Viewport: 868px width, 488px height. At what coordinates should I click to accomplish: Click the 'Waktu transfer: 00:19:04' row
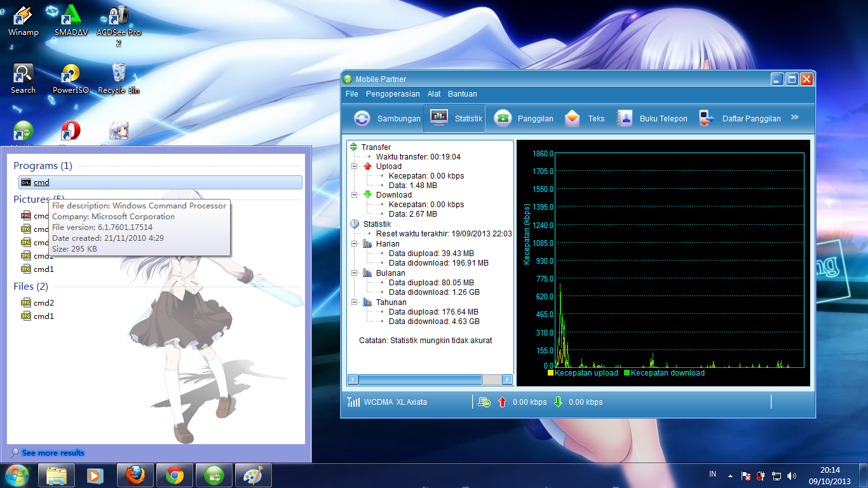tap(418, 157)
